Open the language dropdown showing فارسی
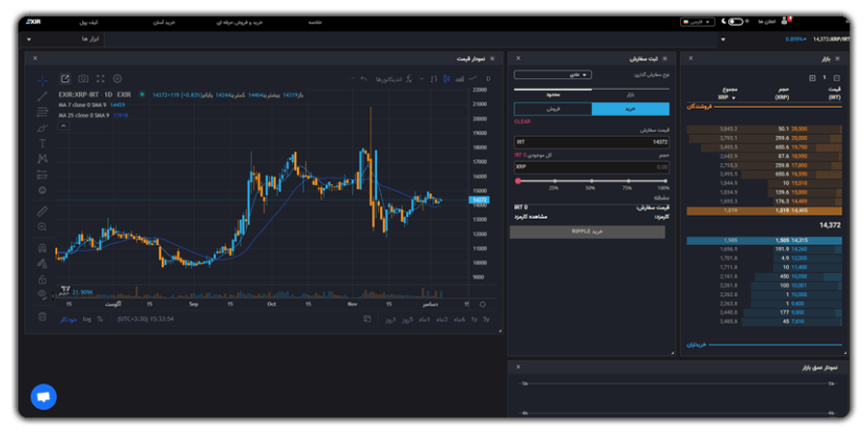Image resolution: width=868 pixels, height=434 pixels. pos(697,21)
